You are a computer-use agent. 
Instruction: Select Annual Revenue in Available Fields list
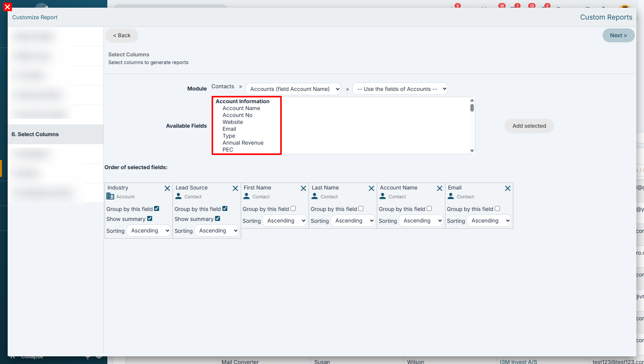[x=243, y=143]
